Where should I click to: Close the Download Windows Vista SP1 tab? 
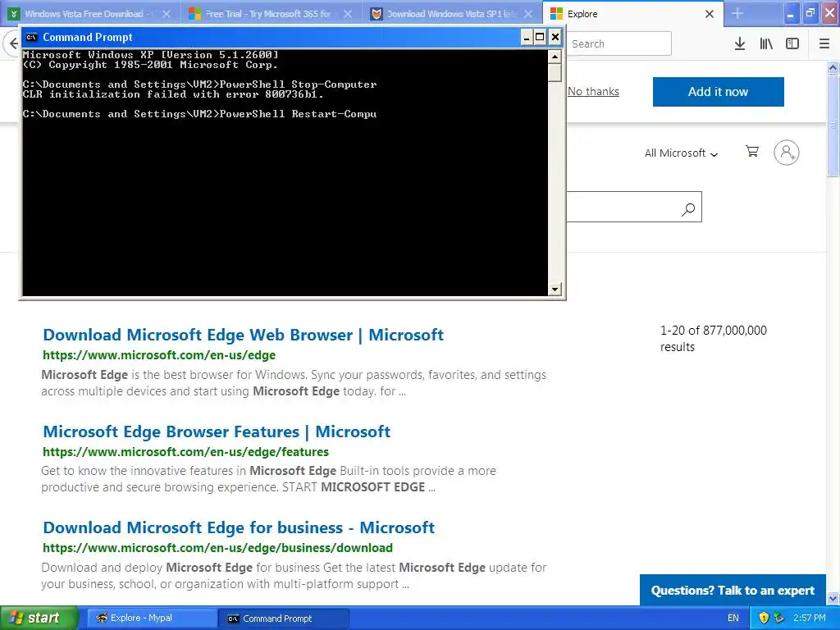[528, 14]
